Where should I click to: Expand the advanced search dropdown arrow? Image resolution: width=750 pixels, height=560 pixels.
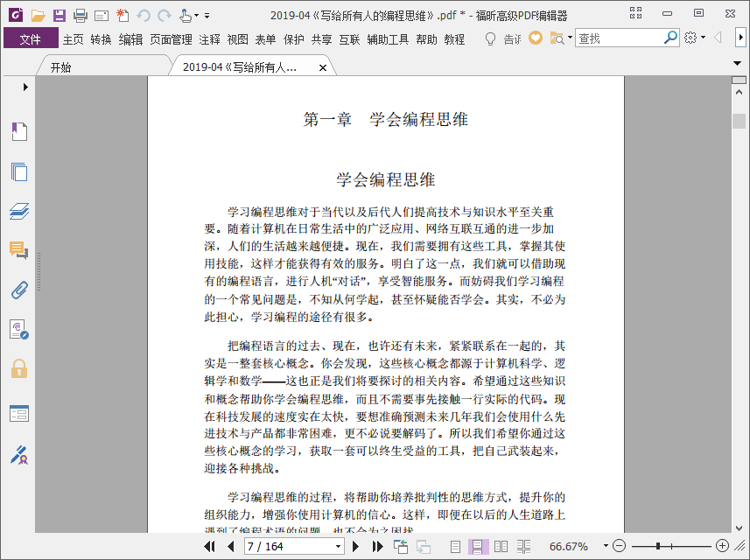(x=570, y=38)
